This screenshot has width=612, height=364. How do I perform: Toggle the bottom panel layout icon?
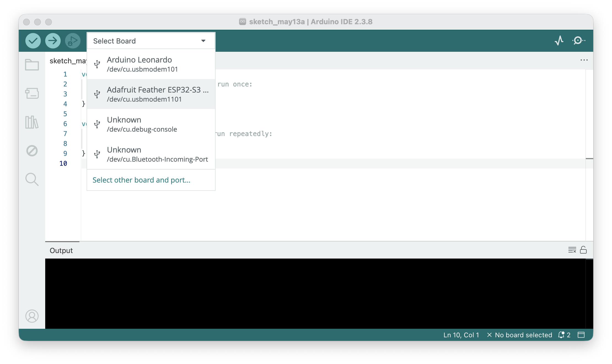581,335
